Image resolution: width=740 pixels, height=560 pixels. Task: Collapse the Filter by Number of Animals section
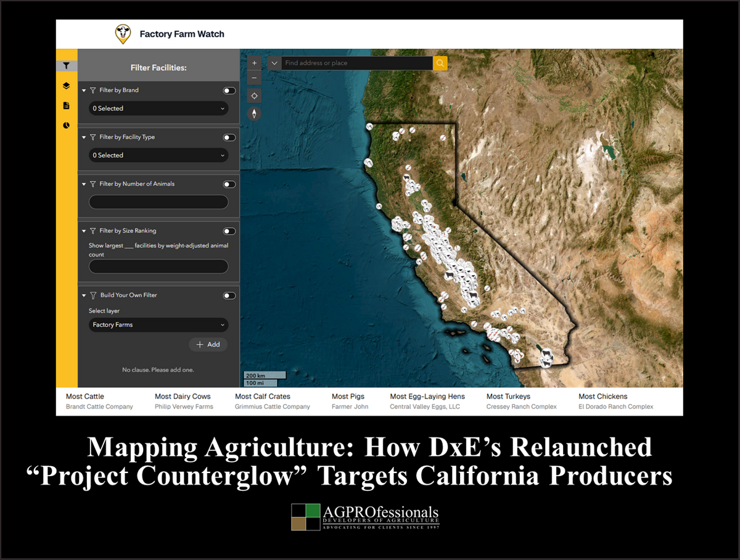pyautogui.click(x=84, y=184)
